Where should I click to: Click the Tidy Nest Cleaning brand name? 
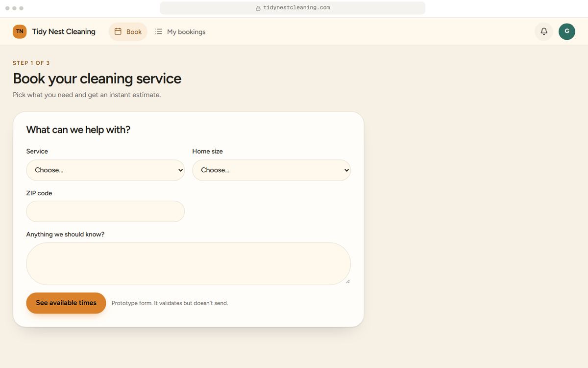coord(64,31)
